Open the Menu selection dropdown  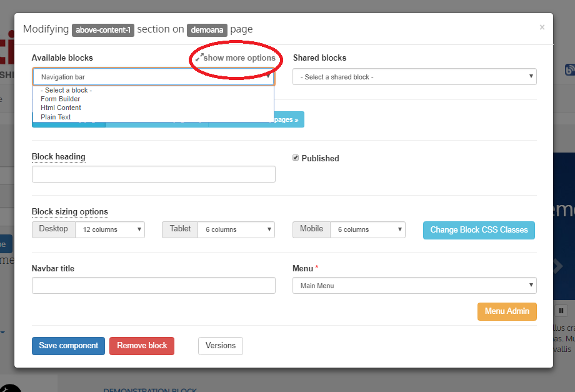point(414,286)
